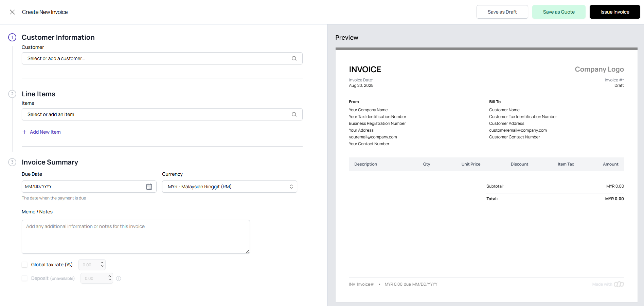Viewport: 644px width, 306px height.
Task: Close the Create New Invoice screen
Action: [12, 12]
